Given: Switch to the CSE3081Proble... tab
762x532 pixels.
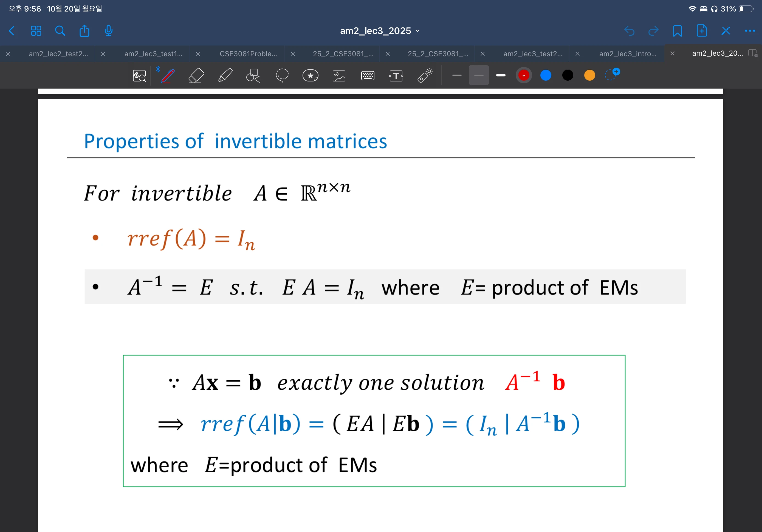Looking at the screenshot, I should tap(248, 54).
